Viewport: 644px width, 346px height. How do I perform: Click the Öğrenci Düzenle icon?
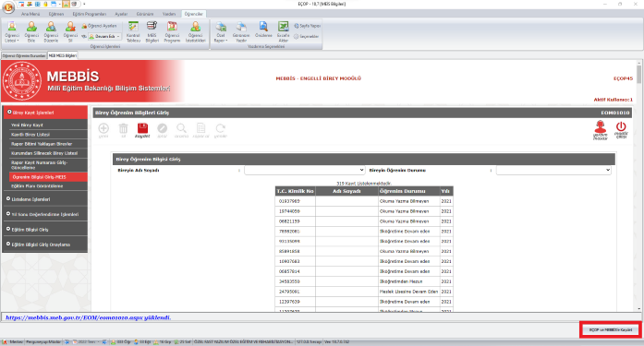(51, 31)
